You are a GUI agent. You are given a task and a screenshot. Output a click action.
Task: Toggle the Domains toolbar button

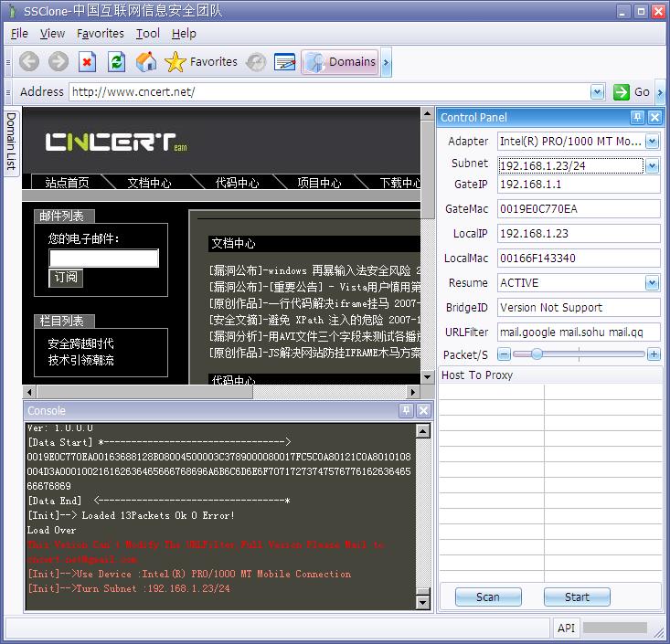click(x=340, y=62)
